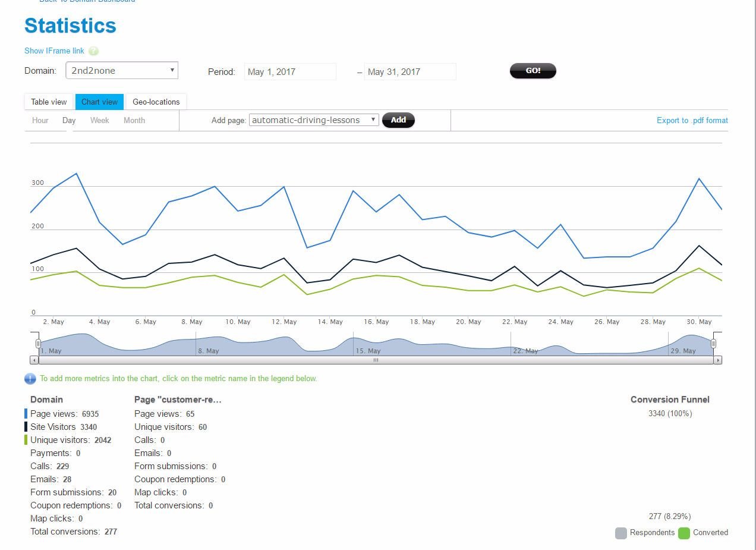Screen dimensions: 756x550
Task: Click the Statistics page heading
Action: tap(70, 26)
